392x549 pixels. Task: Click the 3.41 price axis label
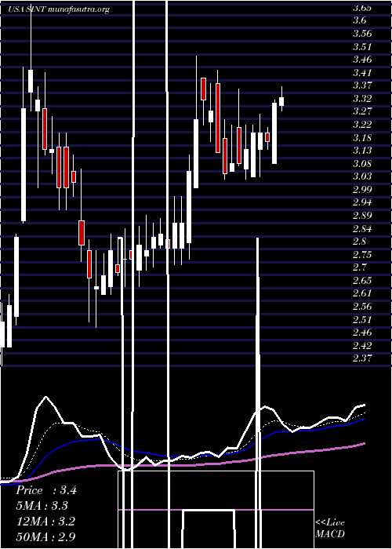tap(362, 72)
